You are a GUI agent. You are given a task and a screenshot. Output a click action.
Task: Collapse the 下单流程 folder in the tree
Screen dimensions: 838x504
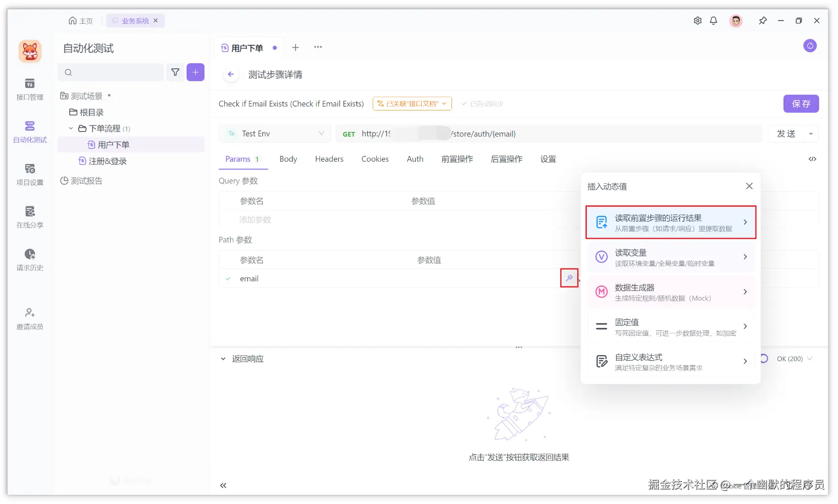[71, 128]
